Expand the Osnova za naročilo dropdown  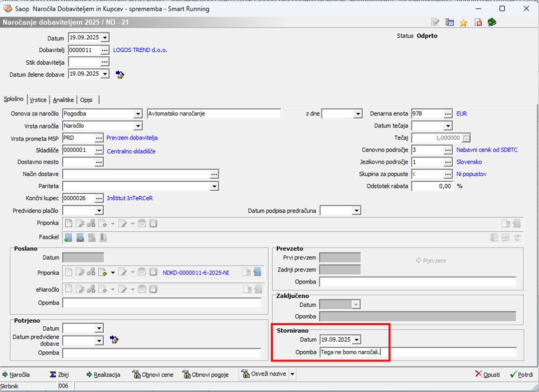point(138,114)
